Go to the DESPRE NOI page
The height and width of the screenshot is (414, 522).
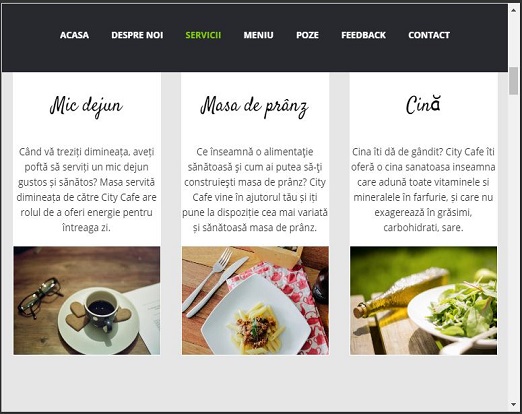point(137,35)
